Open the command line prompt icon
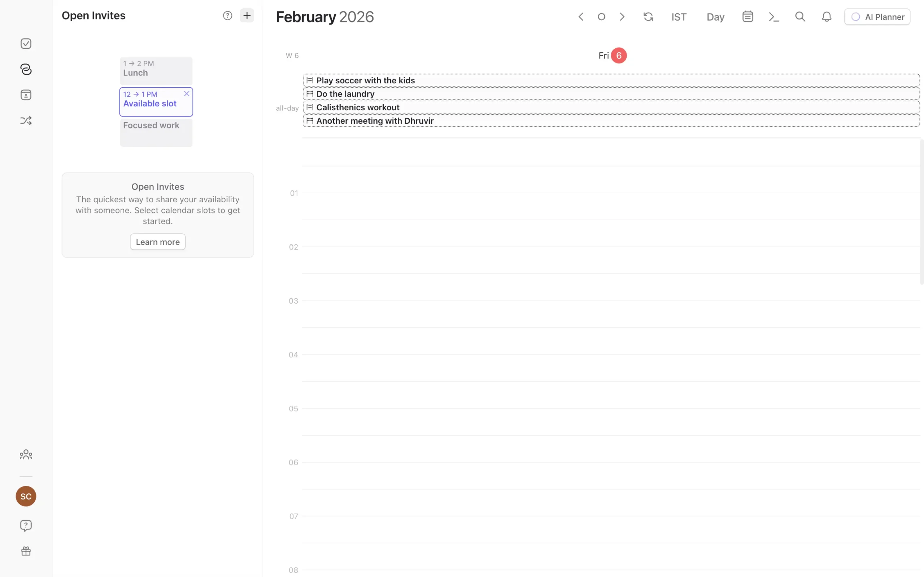924x577 pixels. tap(773, 17)
